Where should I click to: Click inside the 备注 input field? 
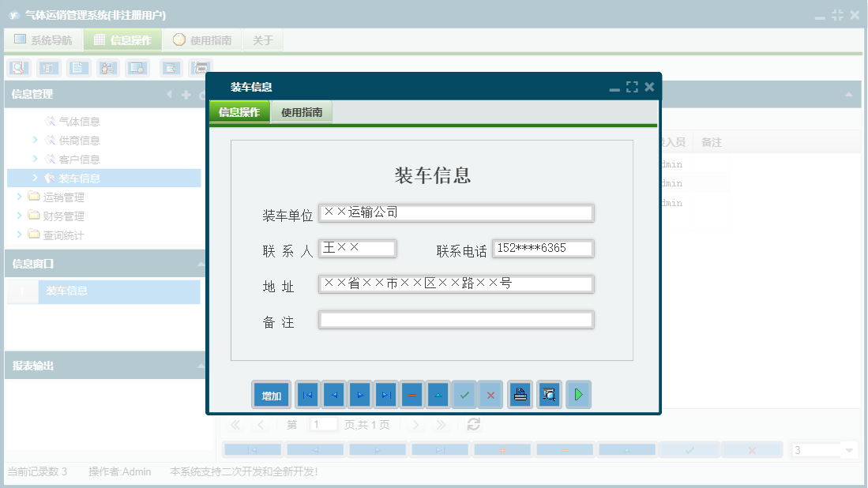(x=456, y=319)
